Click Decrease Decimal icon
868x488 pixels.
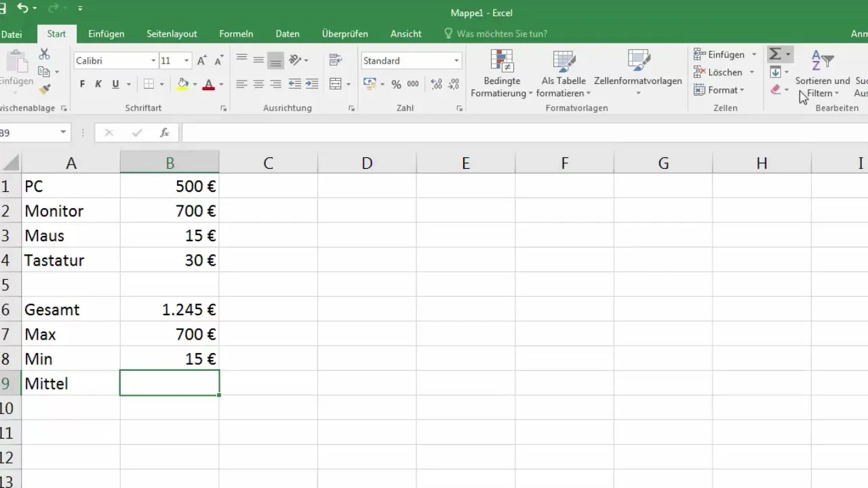[454, 84]
